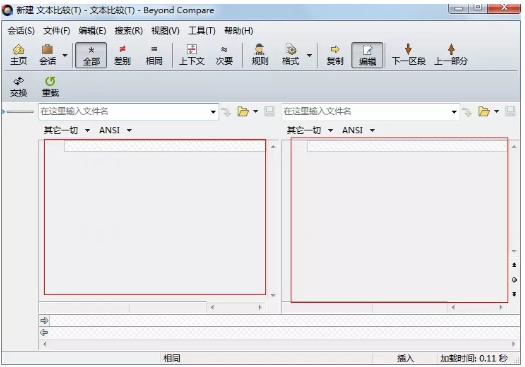Click right pane horizontal scroll left arrow
Viewport: 525px width, 367px height.
pyautogui.click(x=453, y=307)
